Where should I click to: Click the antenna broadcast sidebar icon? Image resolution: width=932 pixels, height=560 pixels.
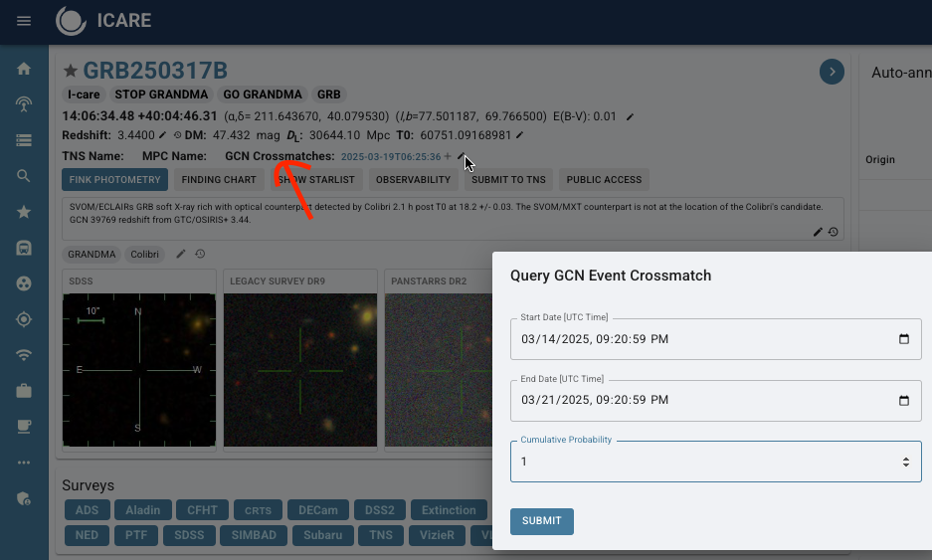click(x=24, y=104)
